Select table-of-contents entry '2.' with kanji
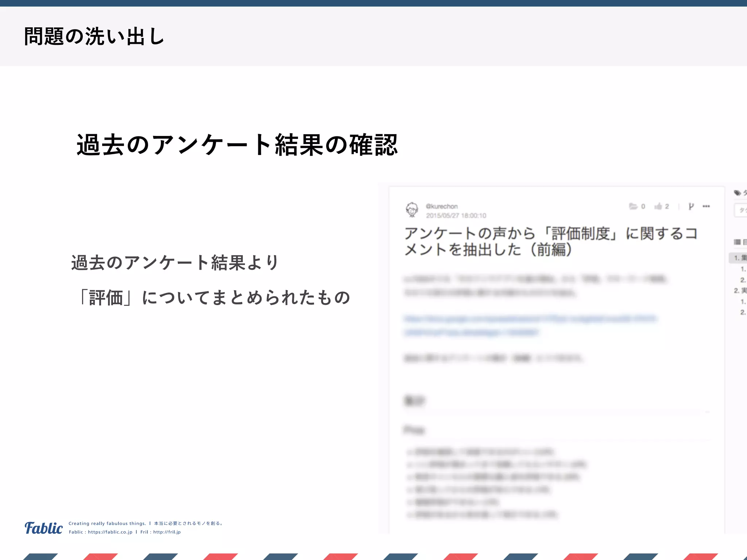Viewport: 747px width, 560px height. coord(740,291)
